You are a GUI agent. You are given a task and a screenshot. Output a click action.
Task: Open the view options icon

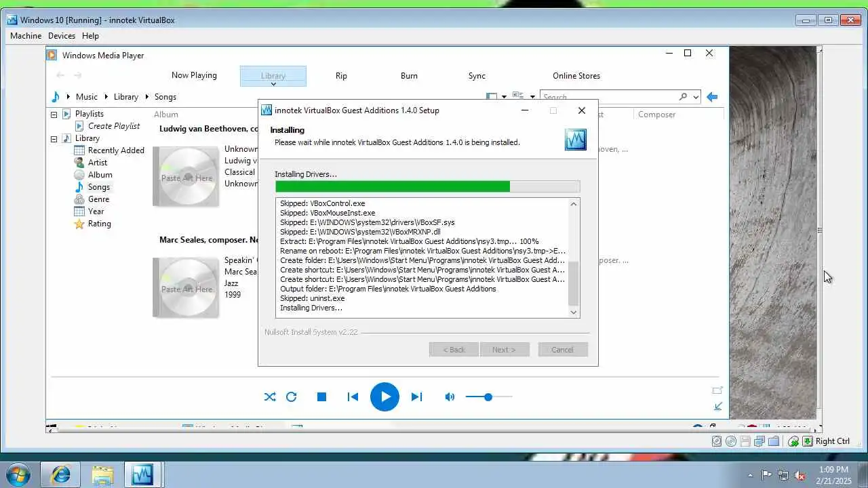518,97
